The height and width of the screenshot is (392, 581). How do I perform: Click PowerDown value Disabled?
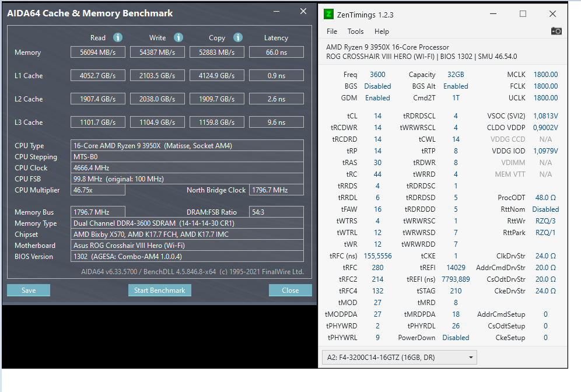click(x=456, y=338)
